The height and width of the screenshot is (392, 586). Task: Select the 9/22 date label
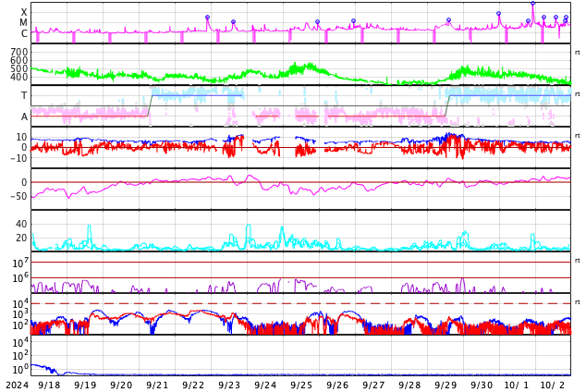pos(193,386)
